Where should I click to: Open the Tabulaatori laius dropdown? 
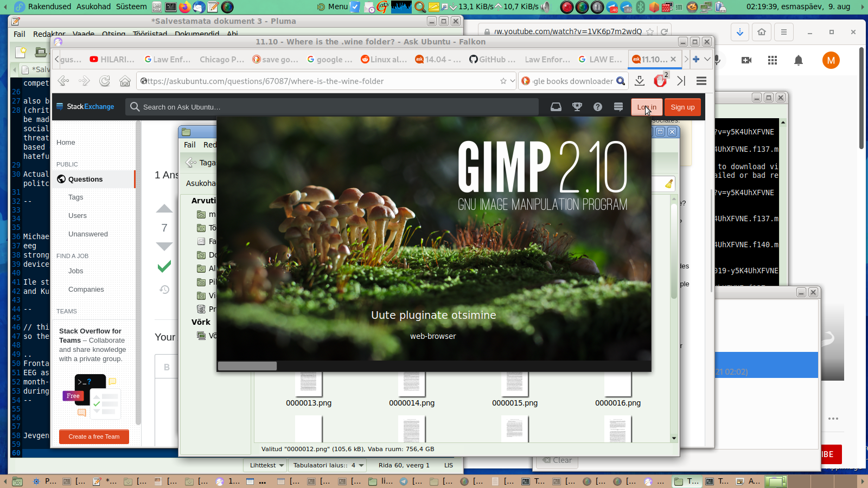328,465
